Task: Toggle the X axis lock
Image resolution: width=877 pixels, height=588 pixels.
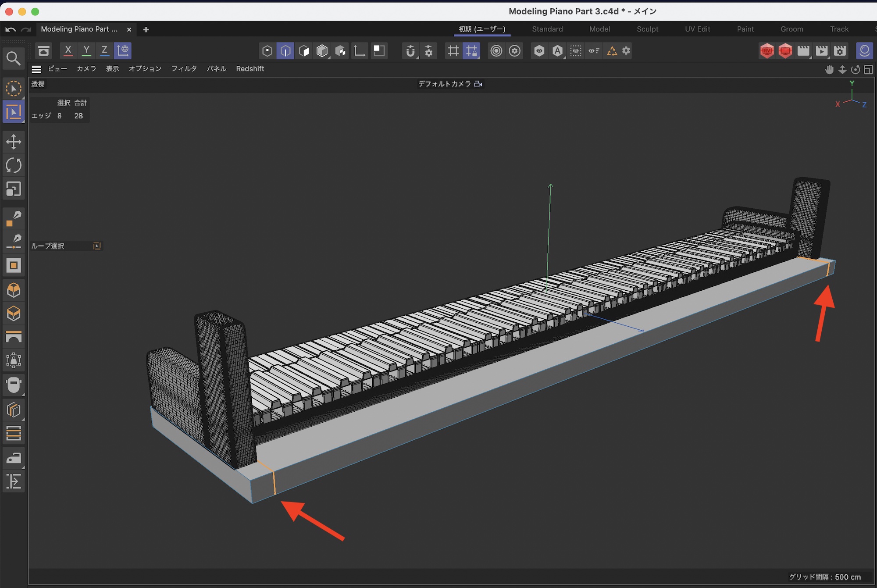Action: click(68, 50)
